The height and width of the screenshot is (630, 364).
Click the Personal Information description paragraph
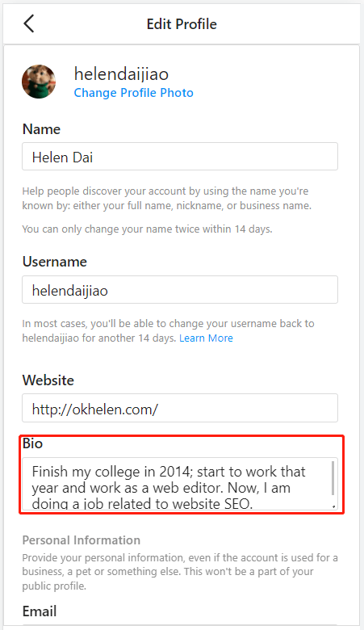[180, 571]
